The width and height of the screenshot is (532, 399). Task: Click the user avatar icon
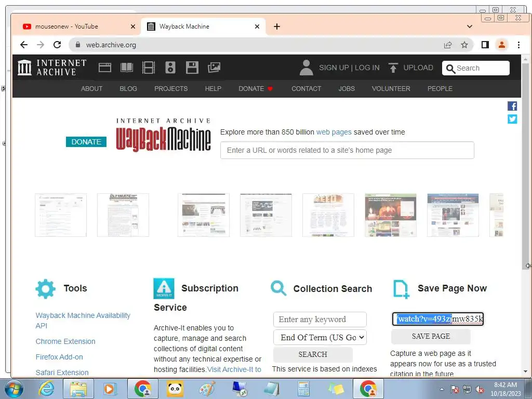click(306, 68)
